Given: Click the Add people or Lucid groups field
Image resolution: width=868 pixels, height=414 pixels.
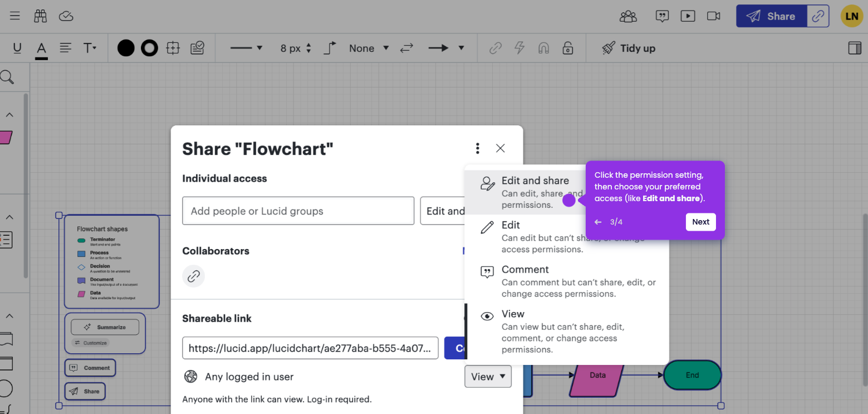Looking at the screenshot, I should click(298, 211).
